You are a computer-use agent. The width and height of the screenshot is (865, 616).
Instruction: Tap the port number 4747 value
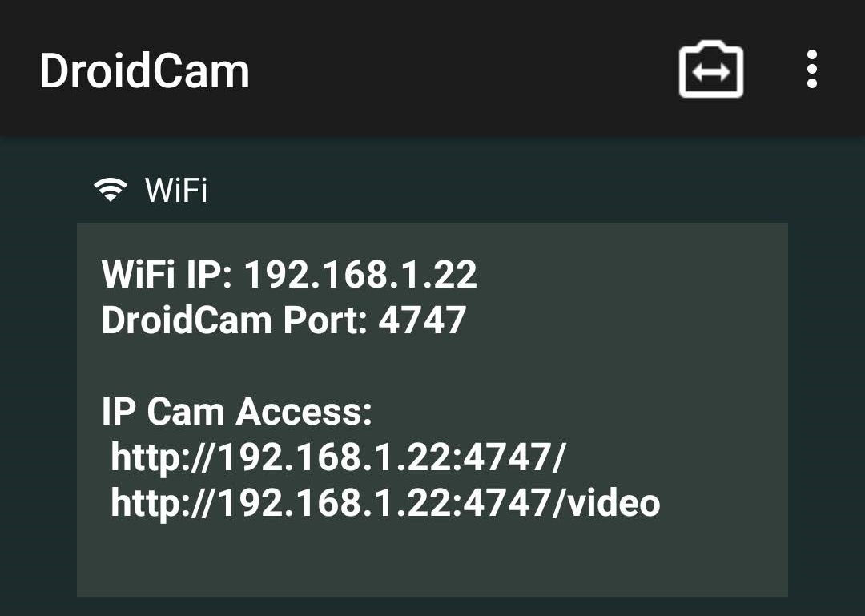pos(422,320)
